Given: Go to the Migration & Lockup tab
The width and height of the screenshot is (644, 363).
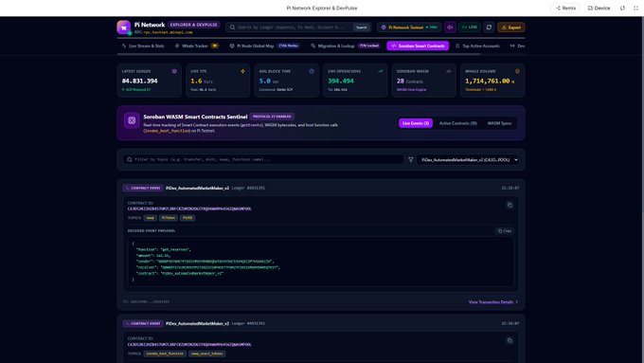Looking at the screenshot, I should pos(345,45).
